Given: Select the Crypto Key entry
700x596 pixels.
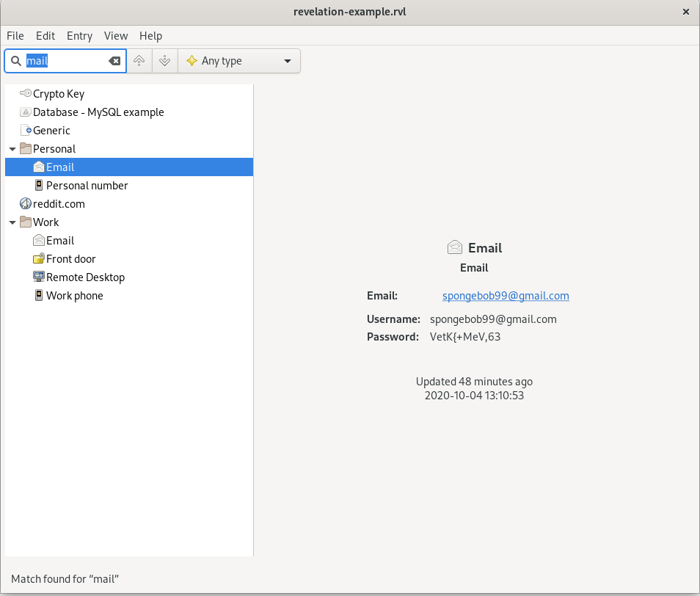Looking at the screenshot, I should coord(58,94).
